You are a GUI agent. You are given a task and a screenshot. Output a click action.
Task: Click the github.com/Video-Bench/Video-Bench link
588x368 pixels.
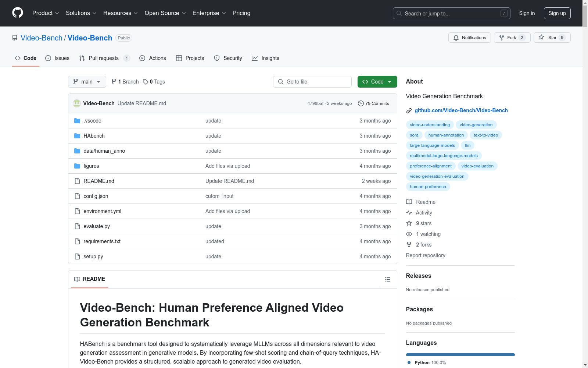click(x=461, y=110)
